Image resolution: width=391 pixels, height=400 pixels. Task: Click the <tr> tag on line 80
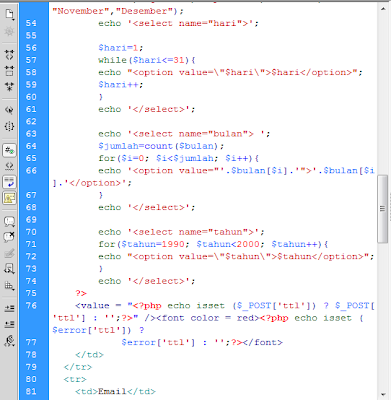pos(75,379)
